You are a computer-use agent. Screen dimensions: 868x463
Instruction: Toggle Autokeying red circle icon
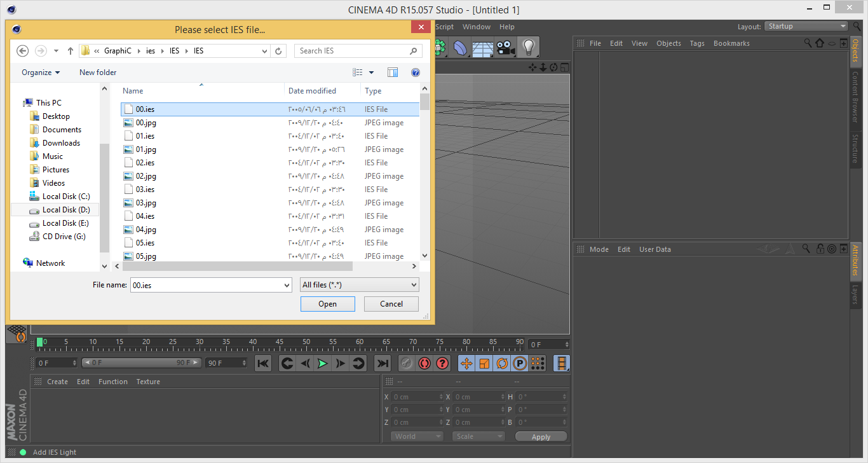tap(424, 363)
